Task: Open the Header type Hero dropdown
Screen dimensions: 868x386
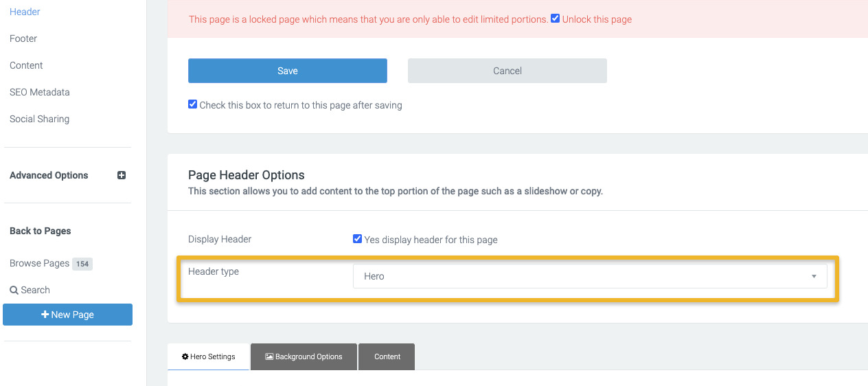Action: (589, 276)
